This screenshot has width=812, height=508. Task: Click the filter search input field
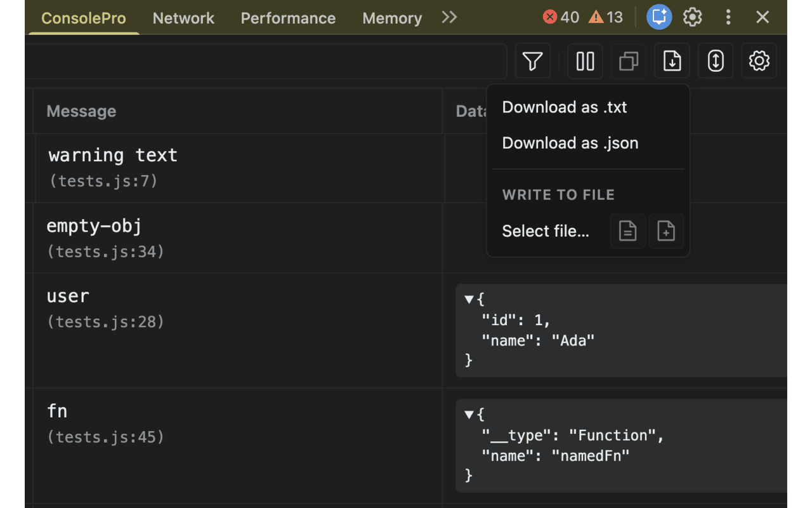[x=266, y=62]
